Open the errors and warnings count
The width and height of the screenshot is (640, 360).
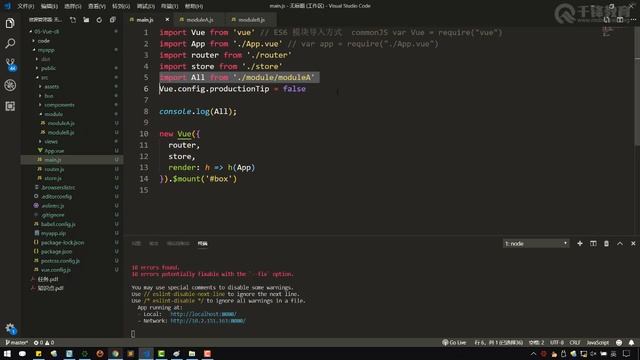coord(44,342)
